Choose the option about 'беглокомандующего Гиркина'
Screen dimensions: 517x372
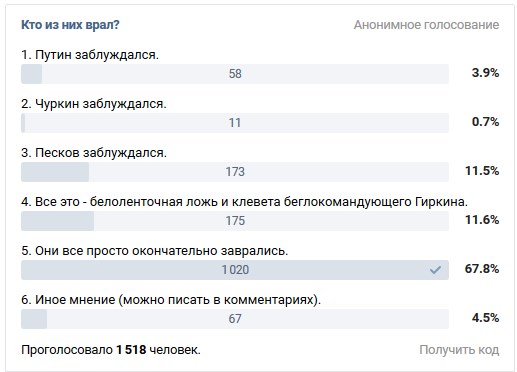coord(245,202)
